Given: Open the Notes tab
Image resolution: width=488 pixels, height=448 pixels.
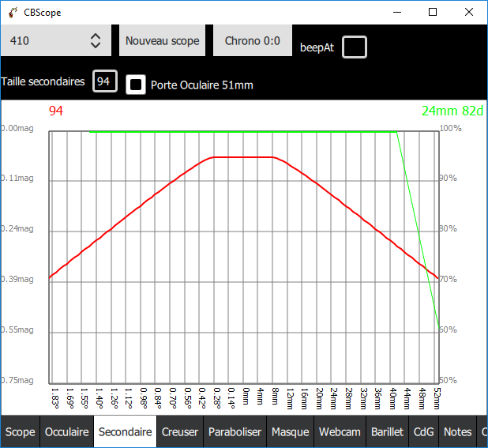Looking at the screenshot, I should click(x=457, y=432).
